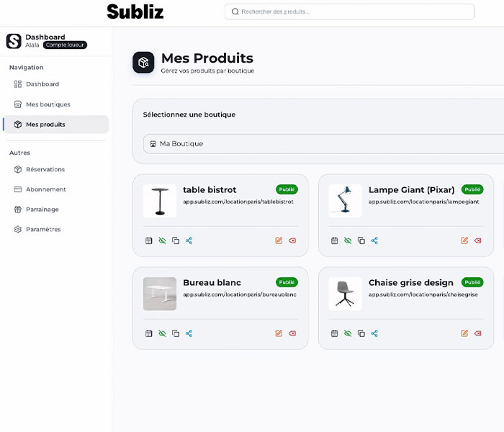Screen dimensions: 504x432
Task: Open calendar for Chaise grise design
Action: pyautogui.click(x=335, y=333)
